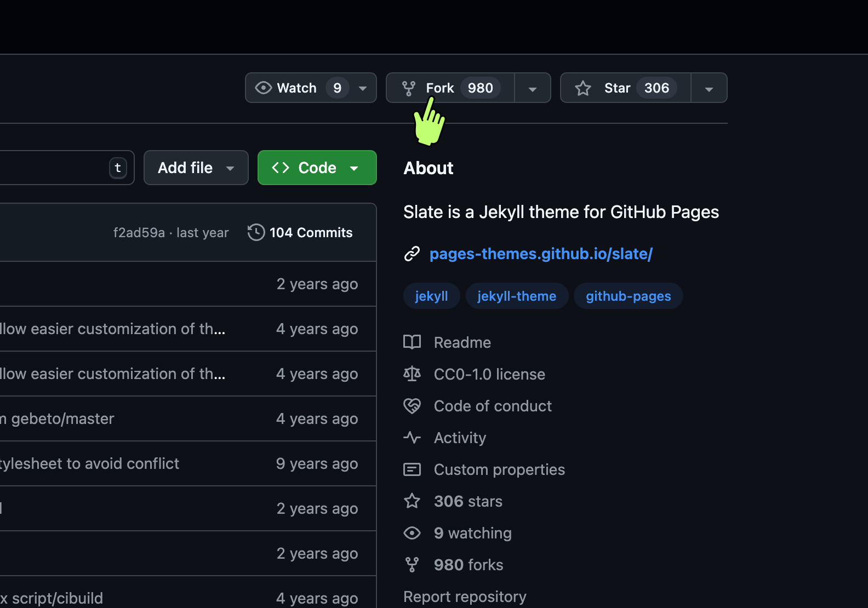Open Custom properties

(499, 469)
